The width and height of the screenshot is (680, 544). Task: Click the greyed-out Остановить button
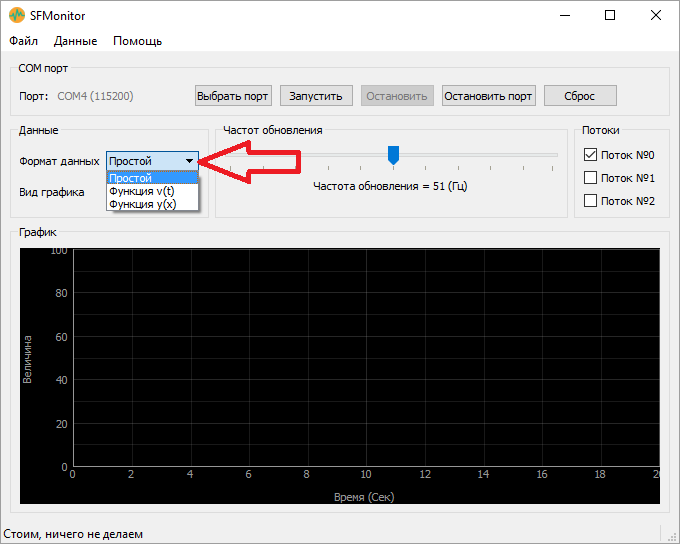(x=397, y=96)
